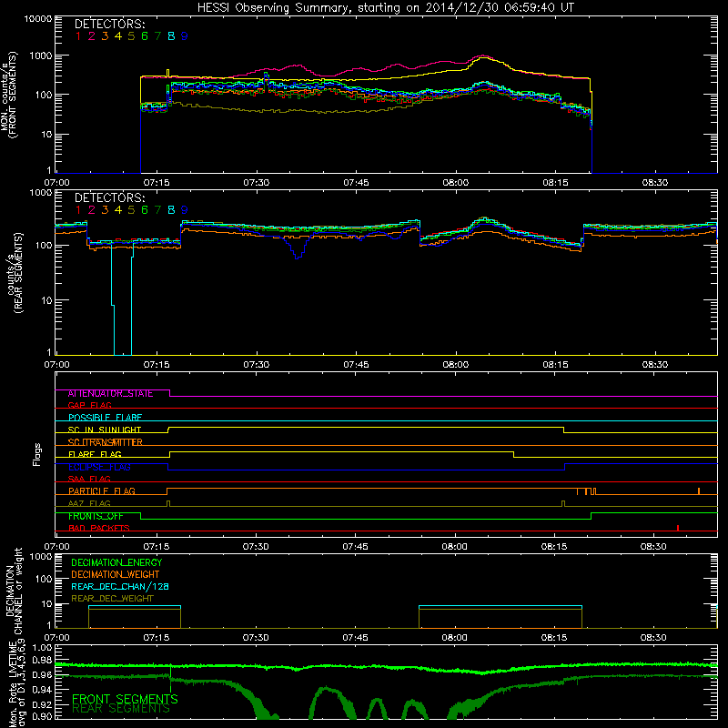The height and width of the screenshot is (728, 728).
Task: Select dark green detector '7' in front segments legend
Action: click(157, 36)
